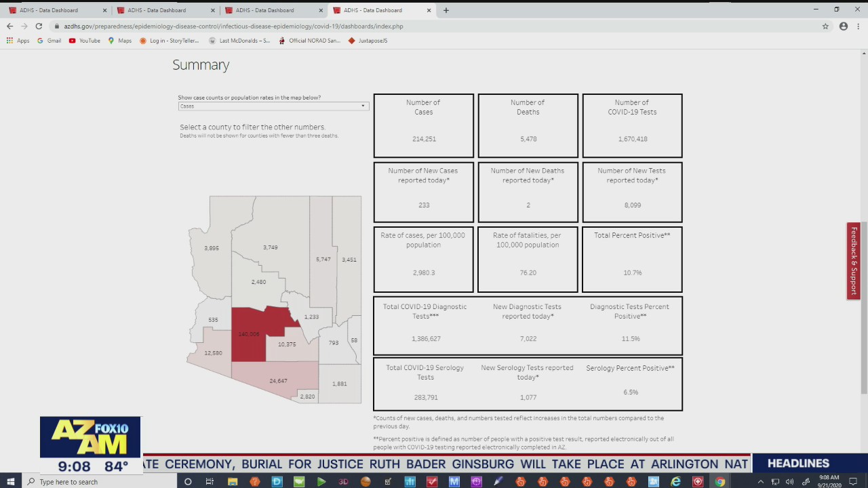Show hidden system tray icons
Viewport: 868px width, 488px height.
(x=760, y=482)
